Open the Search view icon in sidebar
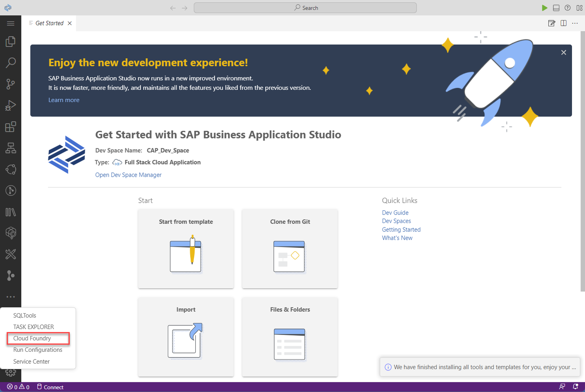The image size is (585, 392). click(x=11, y=63)
